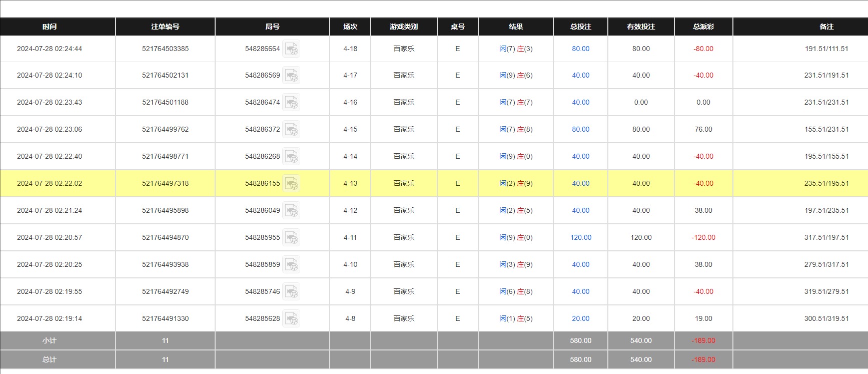The height and width of the screenshot is (374, 868).
Task: Click video icon next to 548286049
Action: point(291,211)
